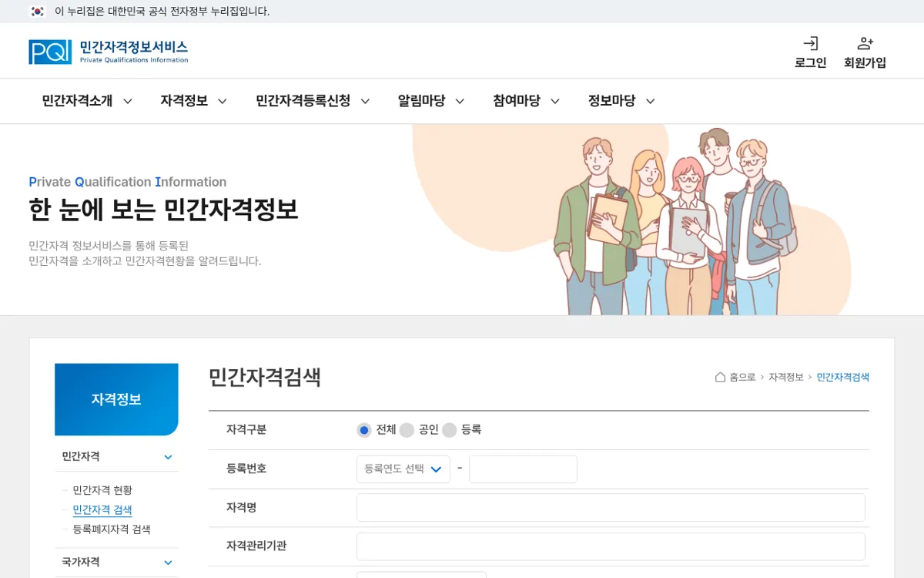The image size is (924, 578).
Task: Focus the registration number input field
Action: 523,469
